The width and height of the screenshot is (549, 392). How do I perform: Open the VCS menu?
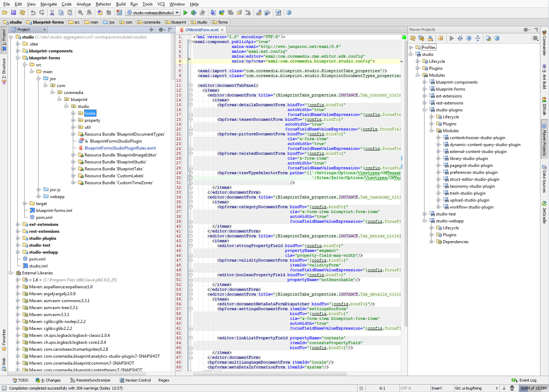tap(161, 4)
